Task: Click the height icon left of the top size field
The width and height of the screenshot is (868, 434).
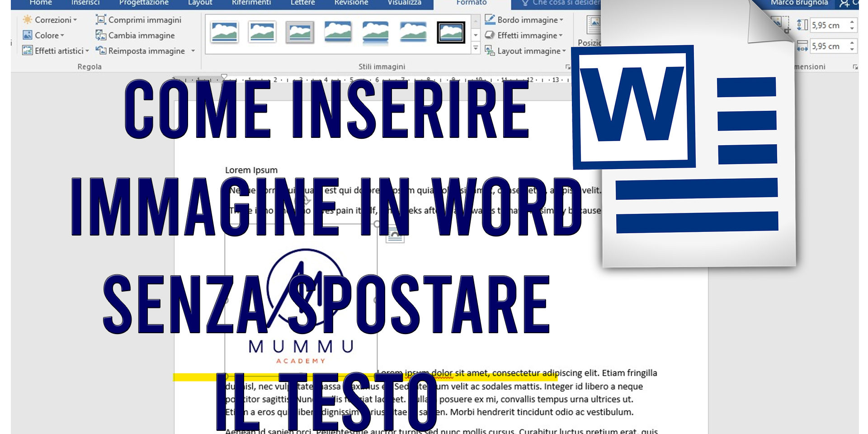Action: click(802, 25)
